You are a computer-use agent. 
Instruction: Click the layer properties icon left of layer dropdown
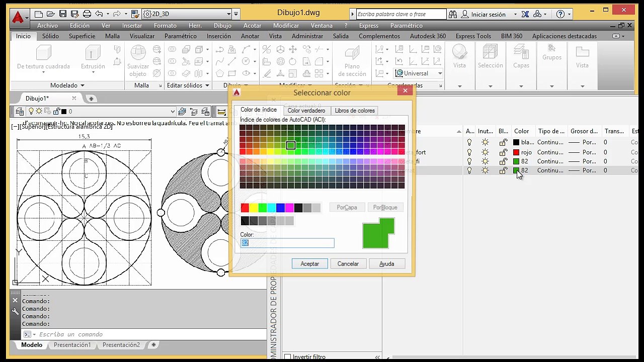[x=20, y=112]
